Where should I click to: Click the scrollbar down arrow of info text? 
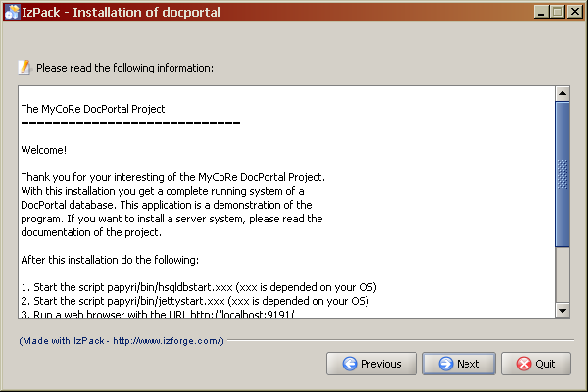point(563,311)
